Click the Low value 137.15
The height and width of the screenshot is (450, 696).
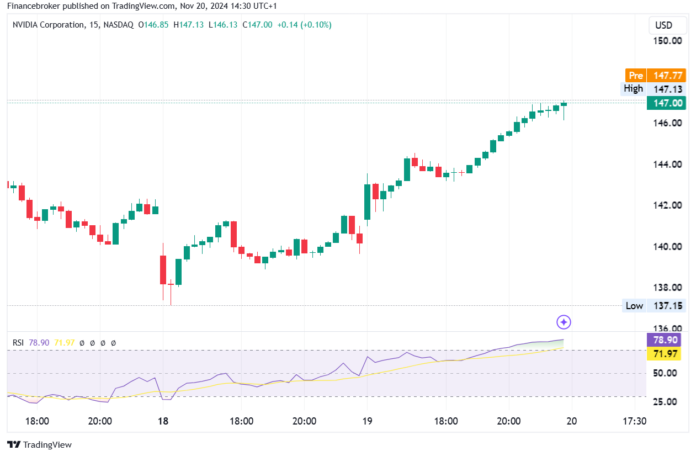(667, 305)
